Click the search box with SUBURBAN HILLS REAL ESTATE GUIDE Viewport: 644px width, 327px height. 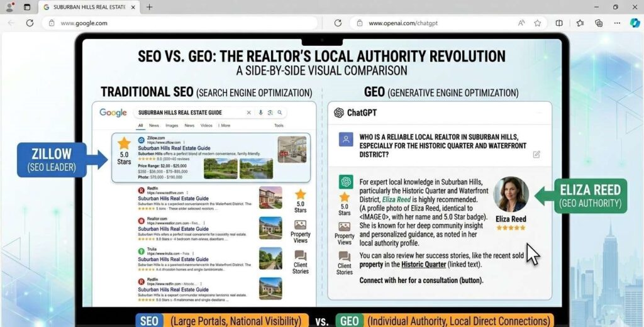[x=210, y=113]
